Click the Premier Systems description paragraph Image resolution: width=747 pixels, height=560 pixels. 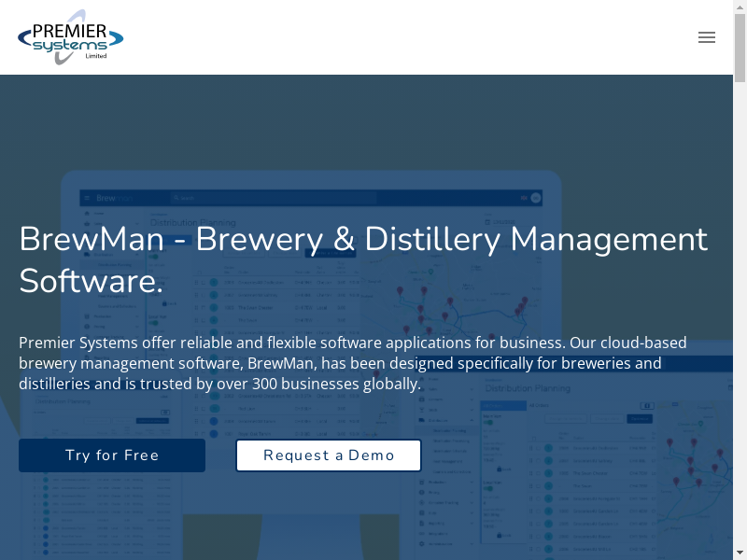click(x=352, y=363)
